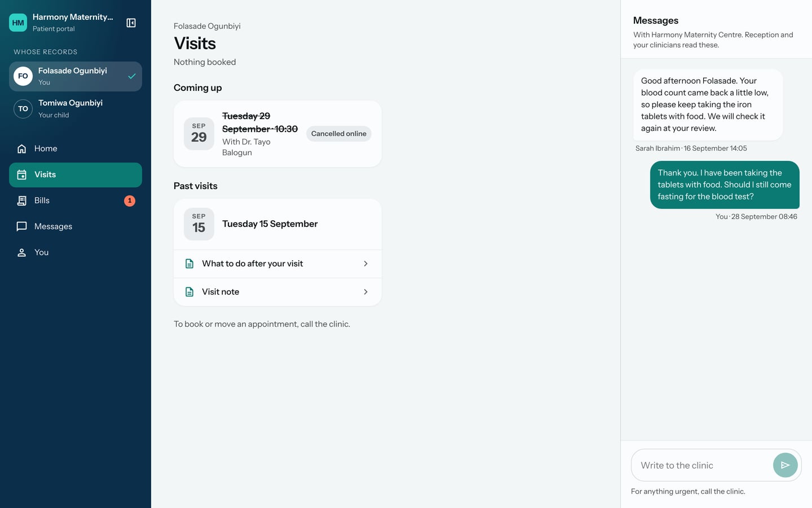Click the Bills notification badge
Screen dimensions: 812x508
pyautogui.click(x=130, y=200)
